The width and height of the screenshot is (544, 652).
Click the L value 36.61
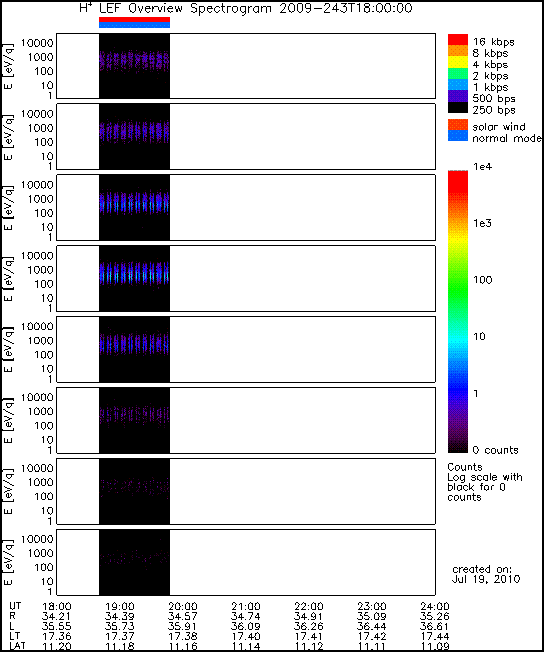(x=435, y=626)
